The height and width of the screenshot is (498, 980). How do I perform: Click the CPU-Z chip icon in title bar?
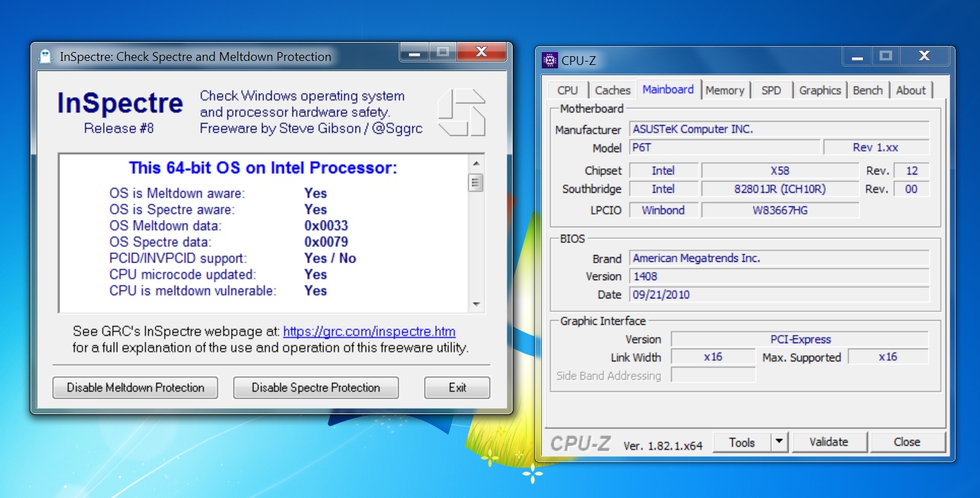[x=550, y=60]
